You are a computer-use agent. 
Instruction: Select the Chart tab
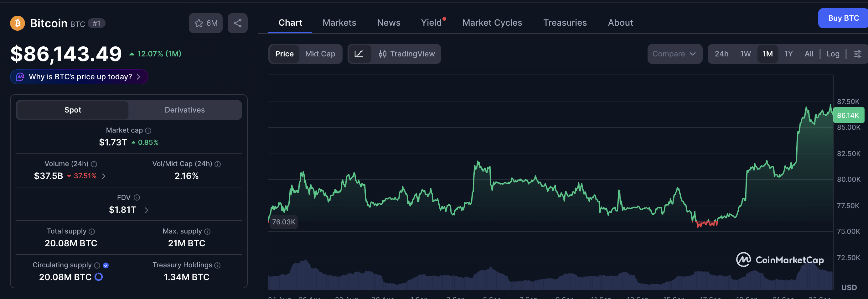click(290, 23)
